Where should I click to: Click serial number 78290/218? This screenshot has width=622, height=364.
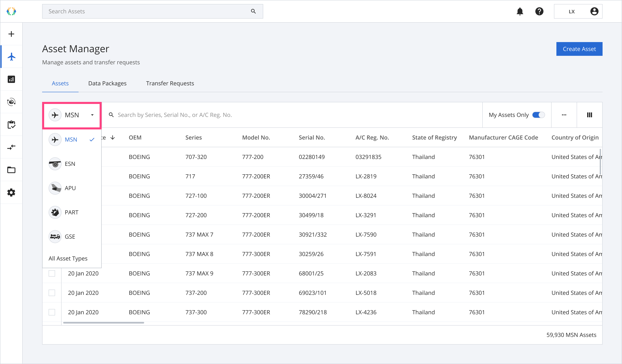(x=313, y=312)
